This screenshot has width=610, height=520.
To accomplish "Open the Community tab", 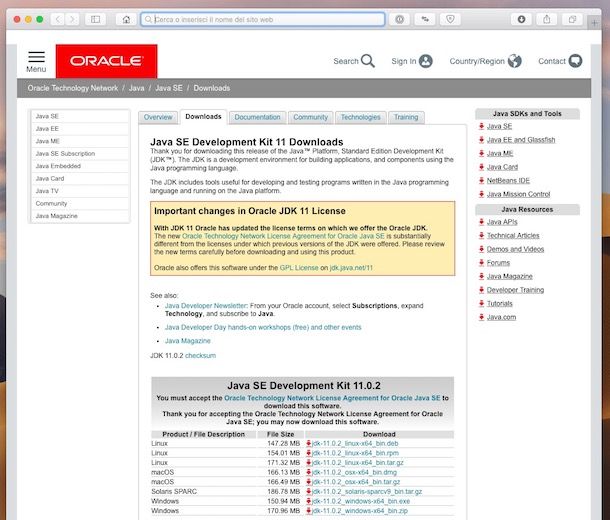I will point(310,117).
